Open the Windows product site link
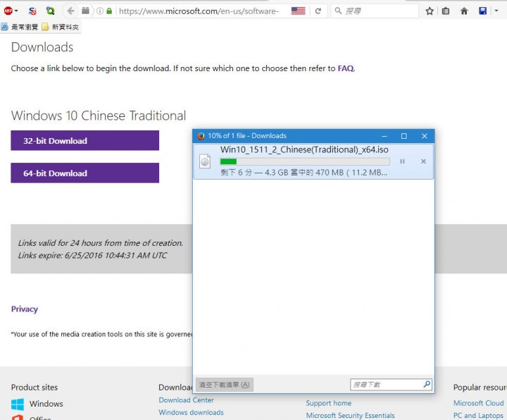This screenshot has width=507, height=420. pos(46,404)
